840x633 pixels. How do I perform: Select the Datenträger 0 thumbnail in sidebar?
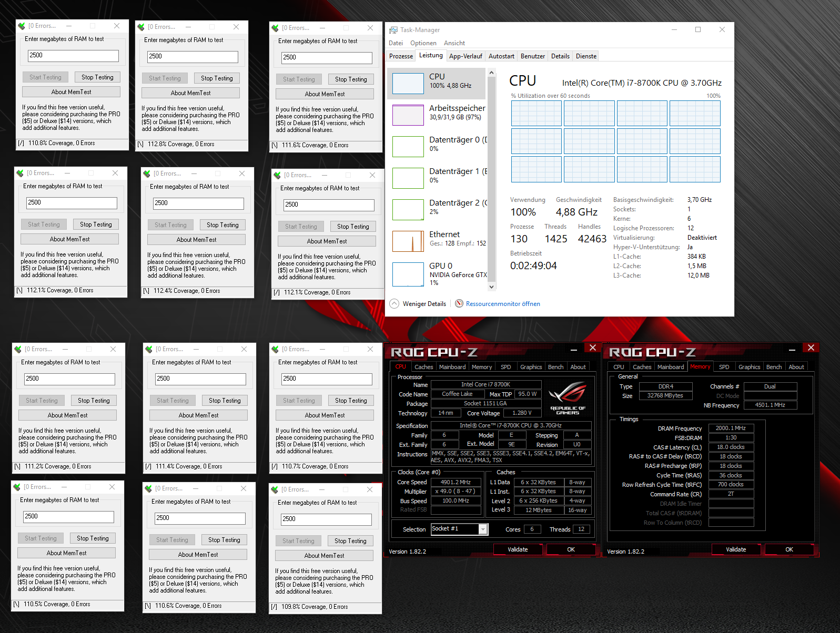408,147
